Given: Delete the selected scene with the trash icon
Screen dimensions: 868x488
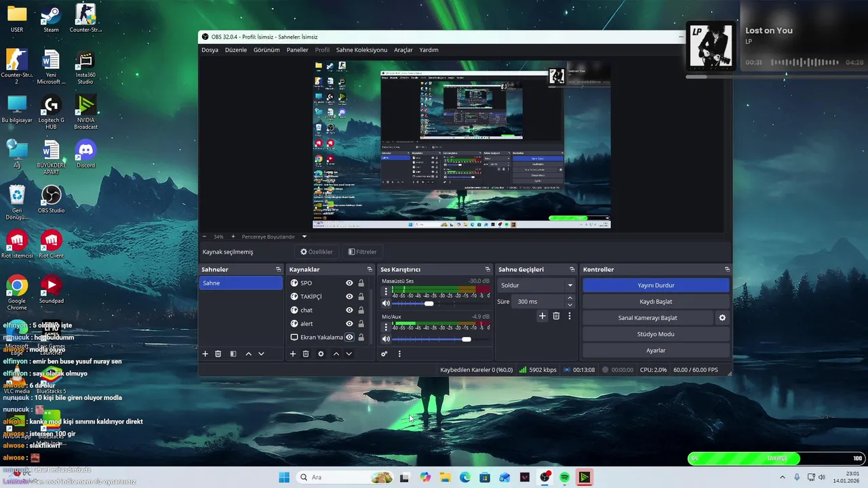Looking at the screenshot, I should [x=218, y=354].
